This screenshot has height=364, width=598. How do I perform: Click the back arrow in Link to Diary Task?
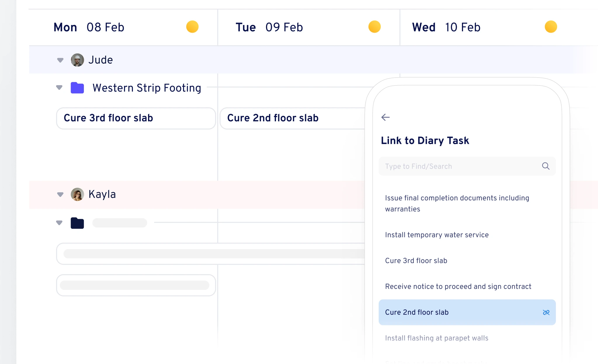(385, 117)
